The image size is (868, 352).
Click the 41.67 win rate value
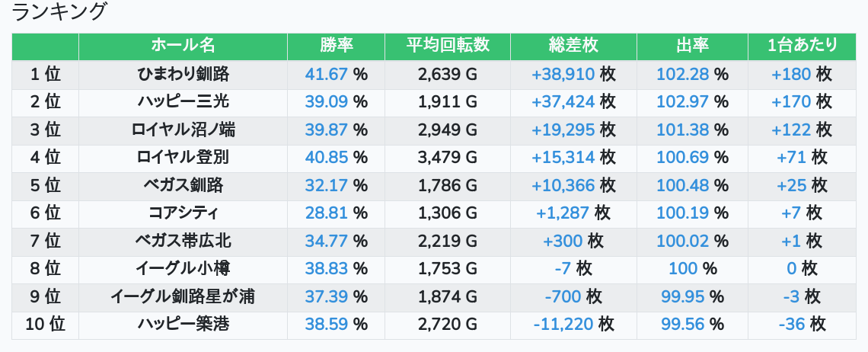pos(326,74)
